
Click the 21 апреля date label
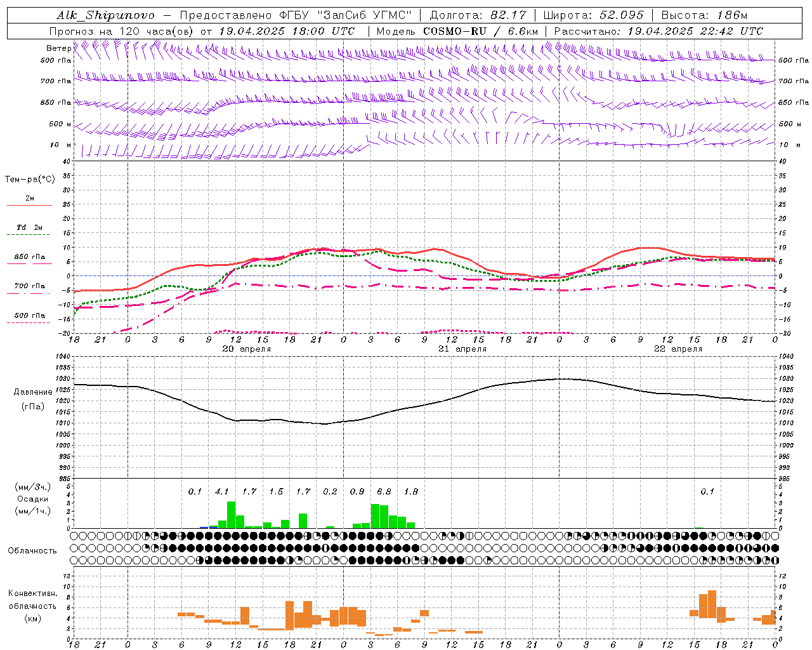click(462, 349)
